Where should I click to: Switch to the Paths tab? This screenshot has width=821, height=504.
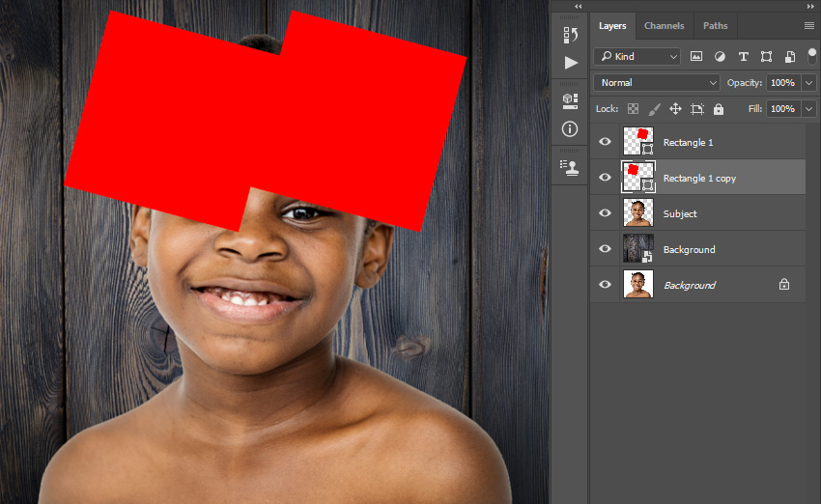pos(715,26)
